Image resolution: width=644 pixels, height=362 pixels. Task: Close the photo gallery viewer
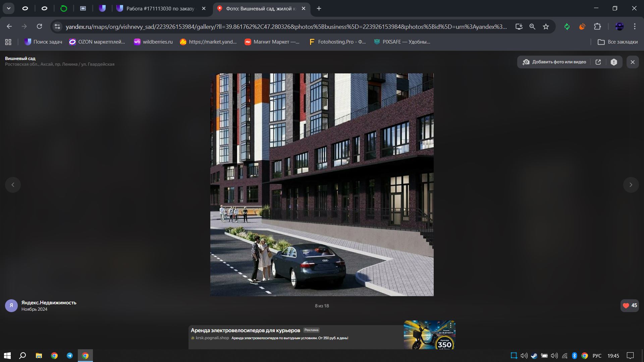click(633, 62)
